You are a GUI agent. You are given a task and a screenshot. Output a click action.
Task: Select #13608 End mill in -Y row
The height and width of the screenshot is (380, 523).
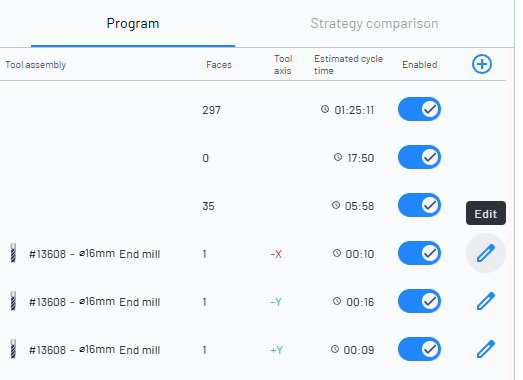click(x=95, y=302)
